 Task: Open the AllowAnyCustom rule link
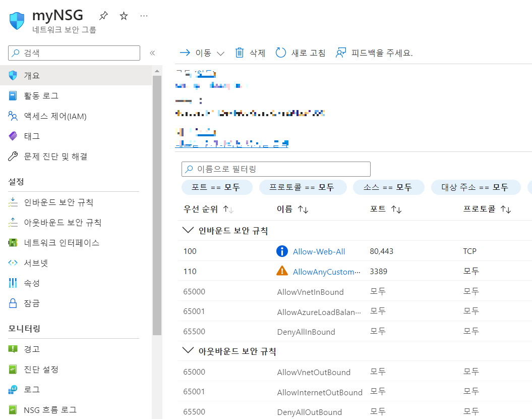coord(326,272)
